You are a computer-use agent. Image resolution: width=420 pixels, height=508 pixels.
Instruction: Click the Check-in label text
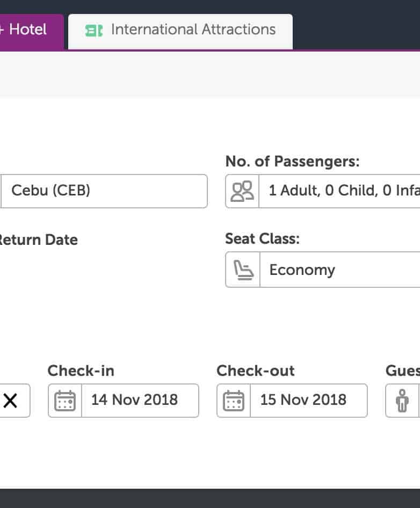click(81, 371)
